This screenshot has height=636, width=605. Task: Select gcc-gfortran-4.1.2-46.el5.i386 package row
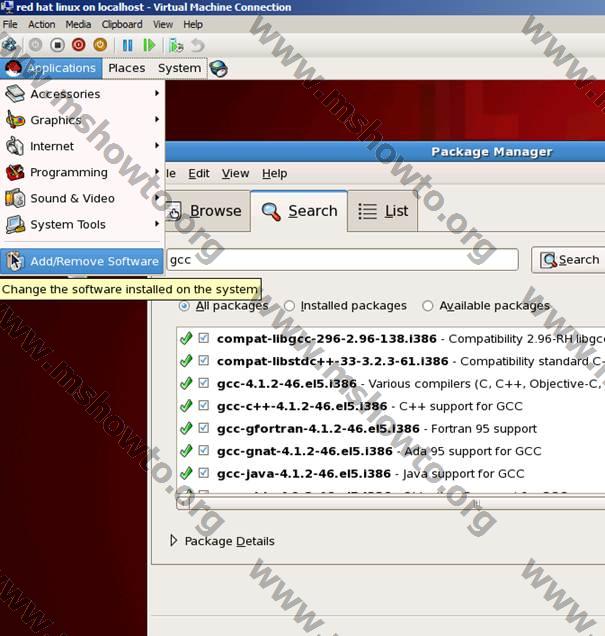(x=391, y=428)
